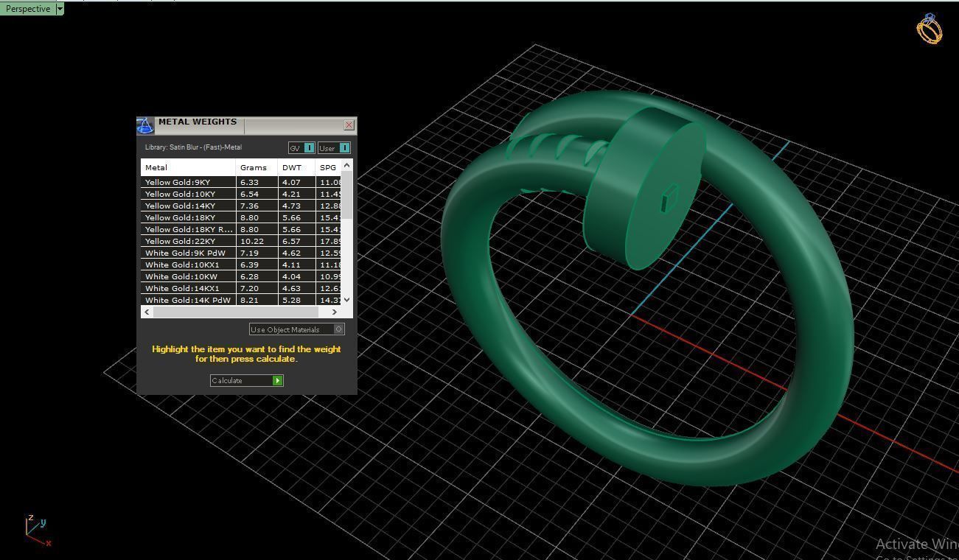Screen dimensions: 959x560
Task: Toggle the User library switch
Action: pyautogui.click(x=334, y=148)
